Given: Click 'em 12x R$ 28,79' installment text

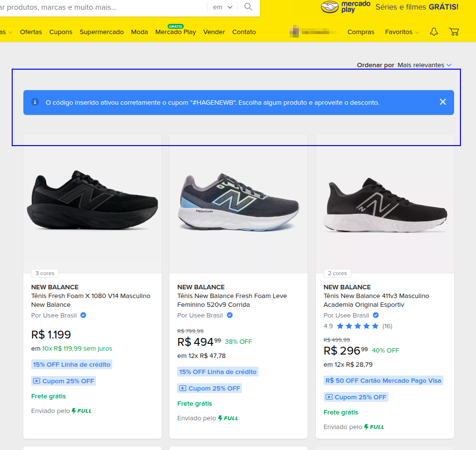Looking at the screenshot, I should tap(348, 365).
